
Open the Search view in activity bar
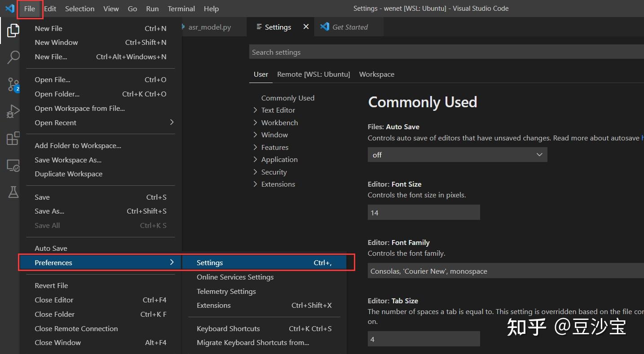pos(13,57)
